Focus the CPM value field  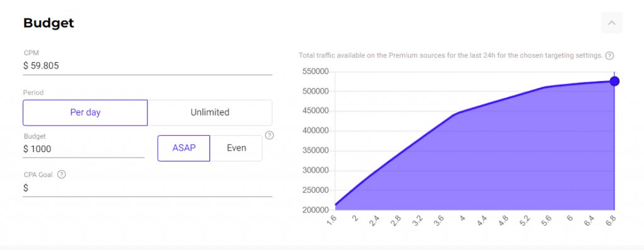tap(147, 66)
